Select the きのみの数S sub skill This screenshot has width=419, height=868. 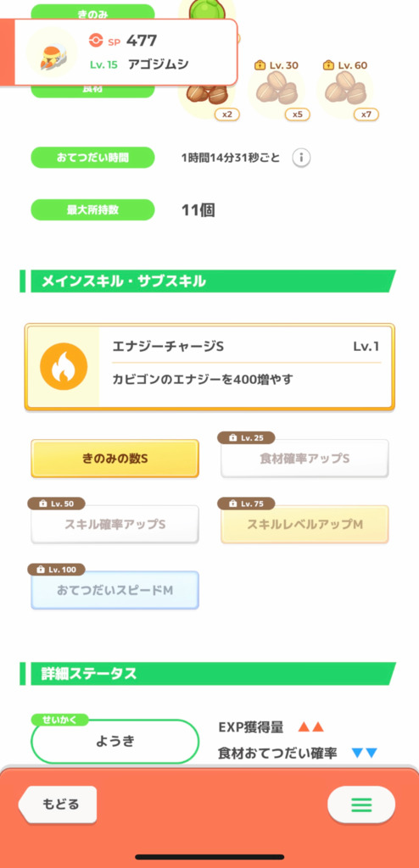tap(115, 459)
